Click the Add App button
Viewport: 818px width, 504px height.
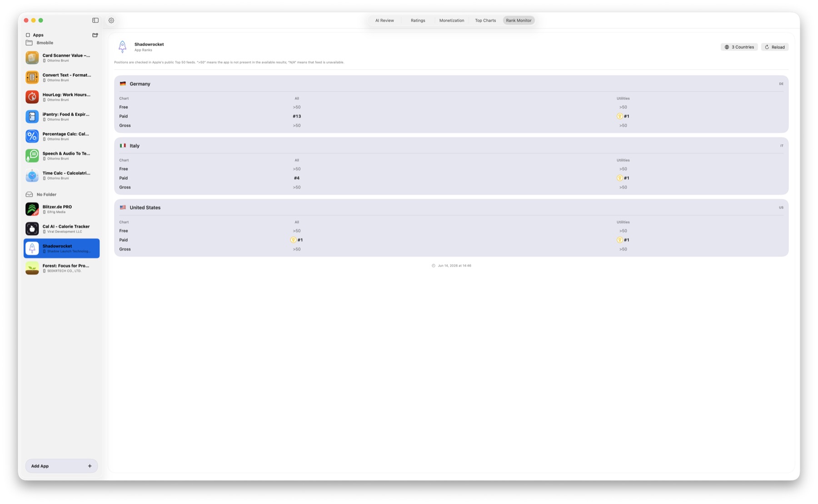click(x=61, y=466)
